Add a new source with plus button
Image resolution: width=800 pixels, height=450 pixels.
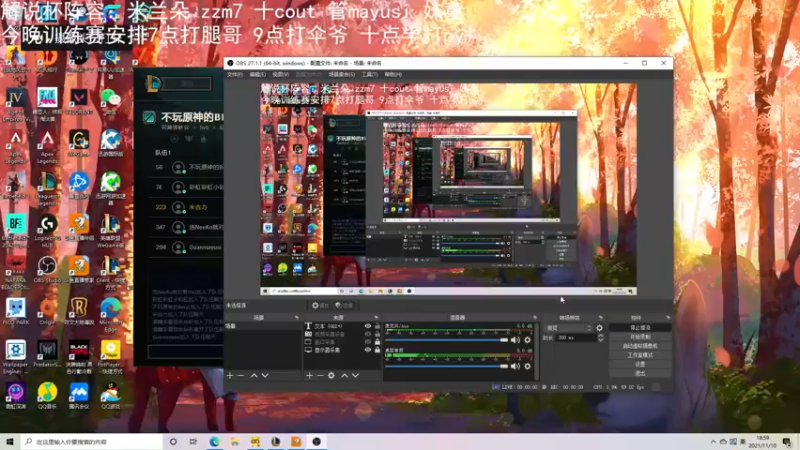[309, 376]
